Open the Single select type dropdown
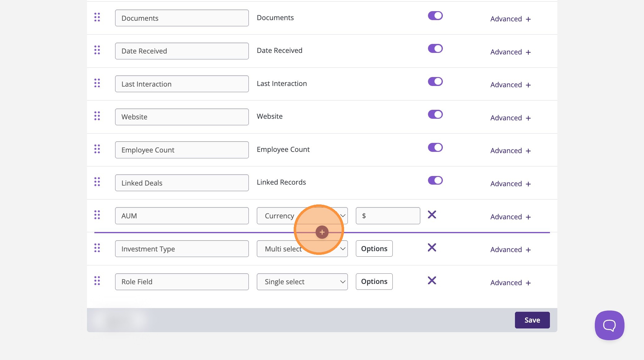Viewport: 644px width, 360px height. (302, 282)
